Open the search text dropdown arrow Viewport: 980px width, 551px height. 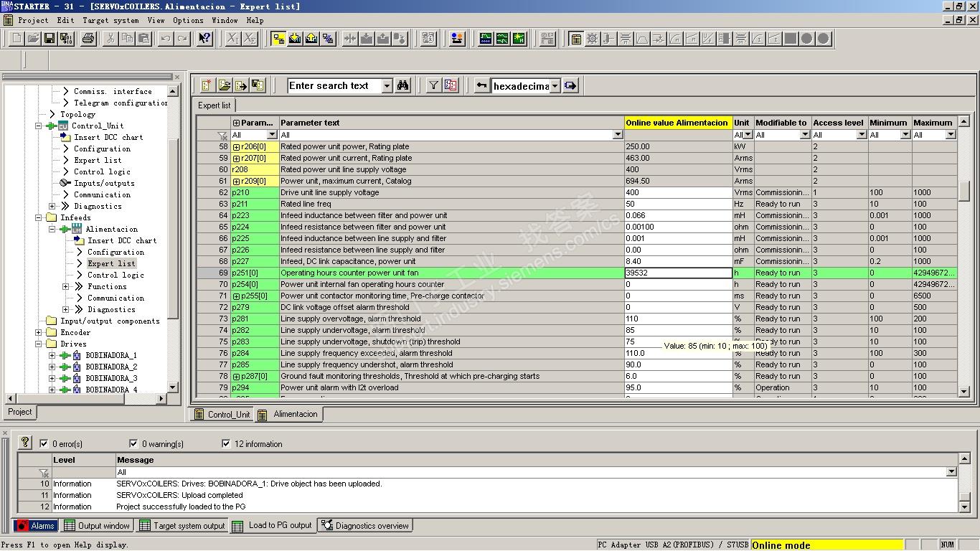[x=387, y=86]
